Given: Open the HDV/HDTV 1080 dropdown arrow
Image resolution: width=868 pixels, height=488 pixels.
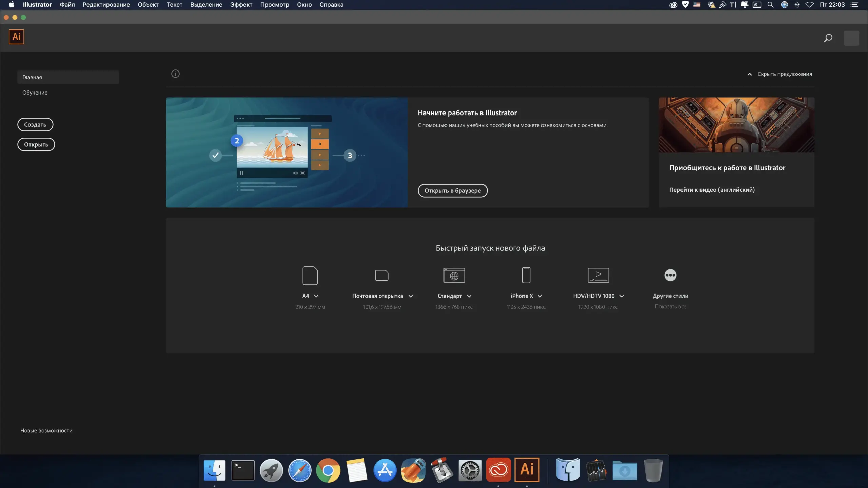Looking at the screenshot, I should (x=622, y=296).
